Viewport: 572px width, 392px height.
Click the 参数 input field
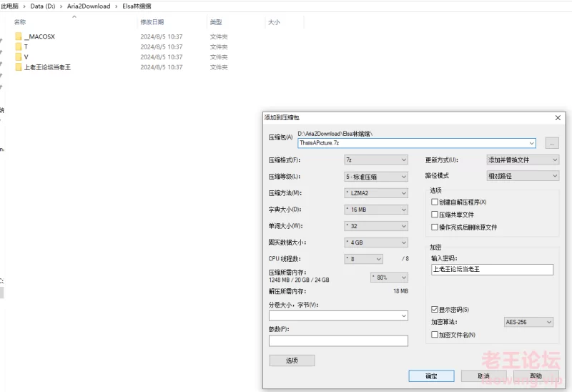(x=338, y=341)
